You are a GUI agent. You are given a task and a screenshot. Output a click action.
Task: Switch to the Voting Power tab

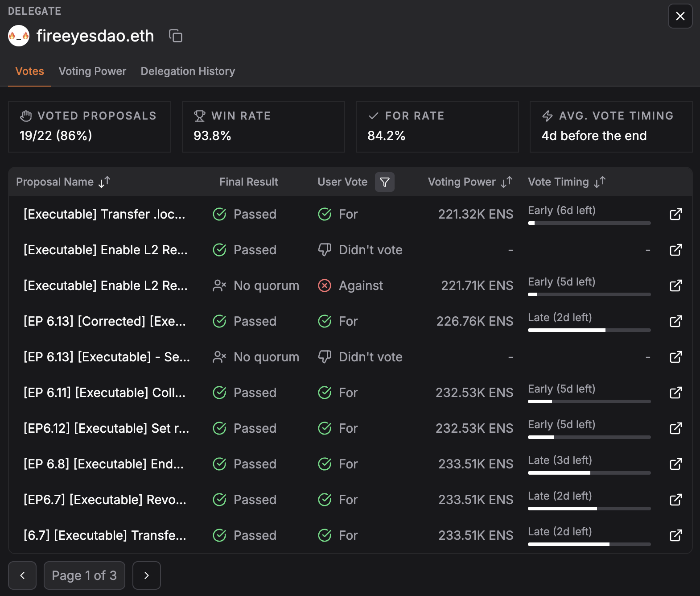click(92, 71)
